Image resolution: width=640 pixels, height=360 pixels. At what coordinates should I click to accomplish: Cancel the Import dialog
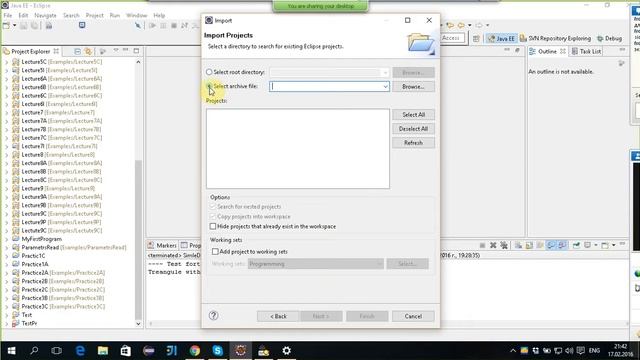pyautogui.click(x=413, y=316)
